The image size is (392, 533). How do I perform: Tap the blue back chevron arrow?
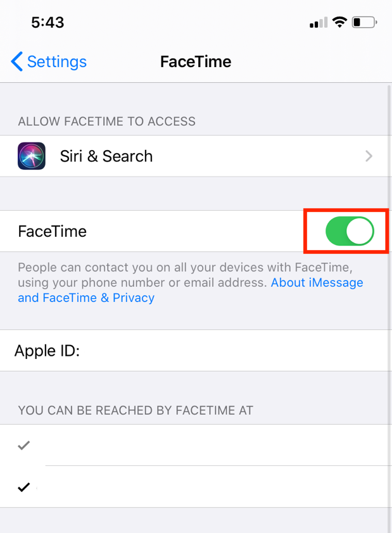point(17,61)
